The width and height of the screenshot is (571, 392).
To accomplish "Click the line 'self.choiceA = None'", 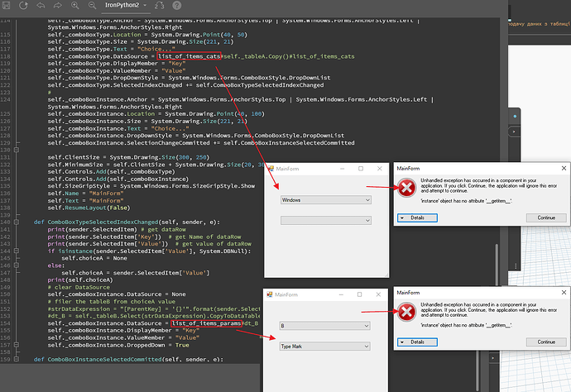I will (94, 258).
